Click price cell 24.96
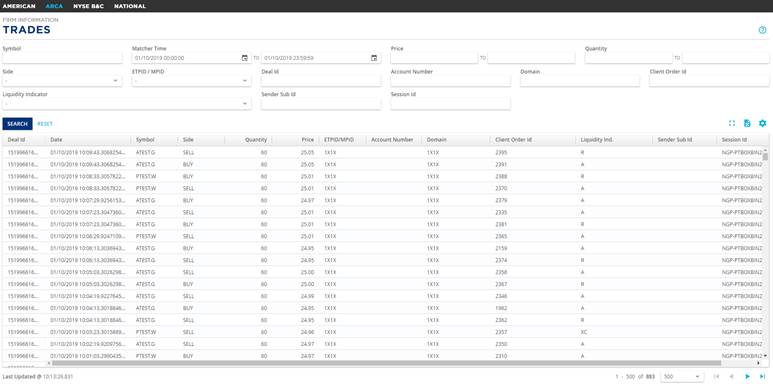The height and width of the screenshot is (384, 773). click(x=307, y=332)
